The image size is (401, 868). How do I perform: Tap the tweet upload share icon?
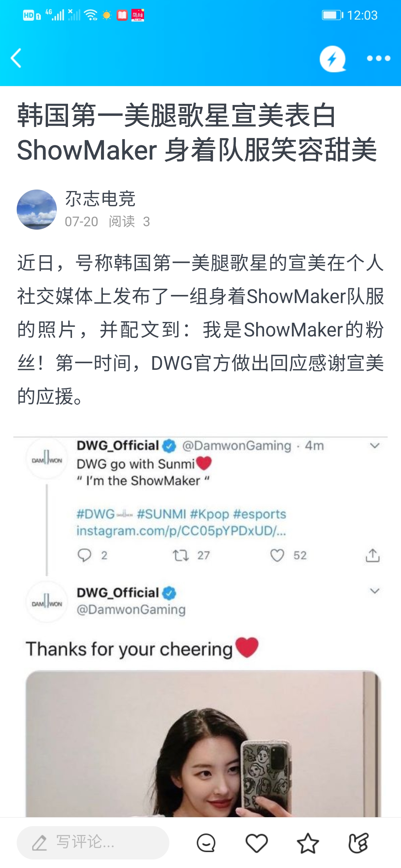(x=372, y=555)
